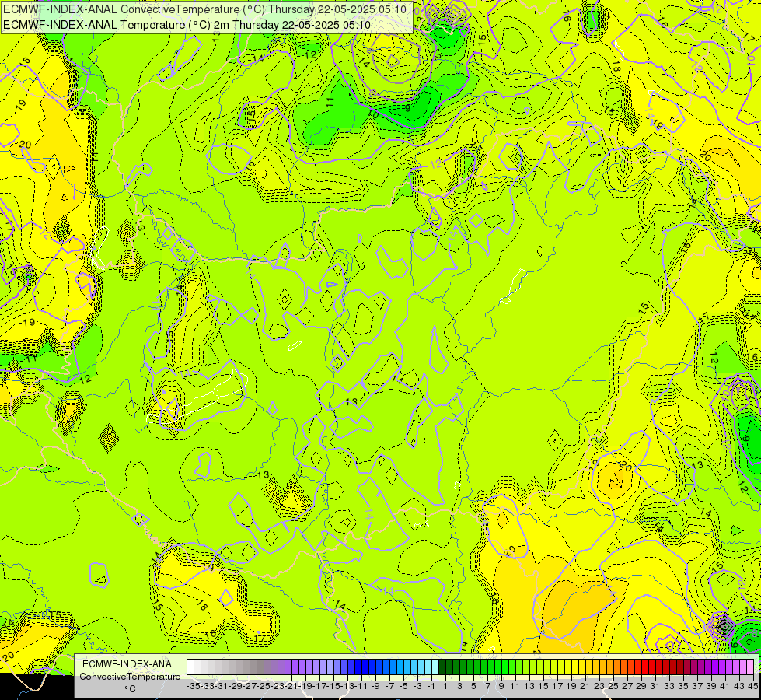Select the magenta legend swatch above 39
This screenshot has height=700, width=761.
pos(708,667)
